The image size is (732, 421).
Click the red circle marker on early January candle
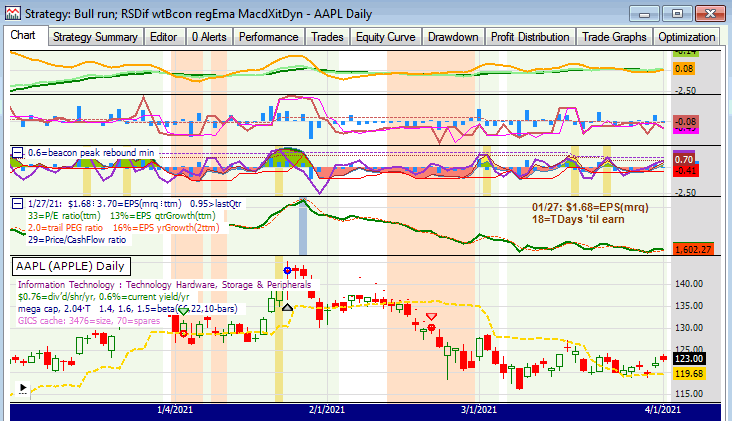183,333
